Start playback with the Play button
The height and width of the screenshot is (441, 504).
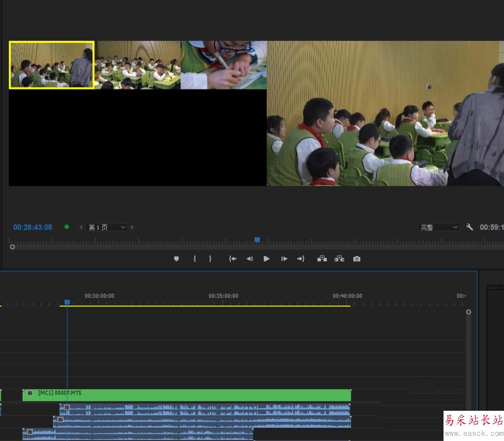(267, 259)
